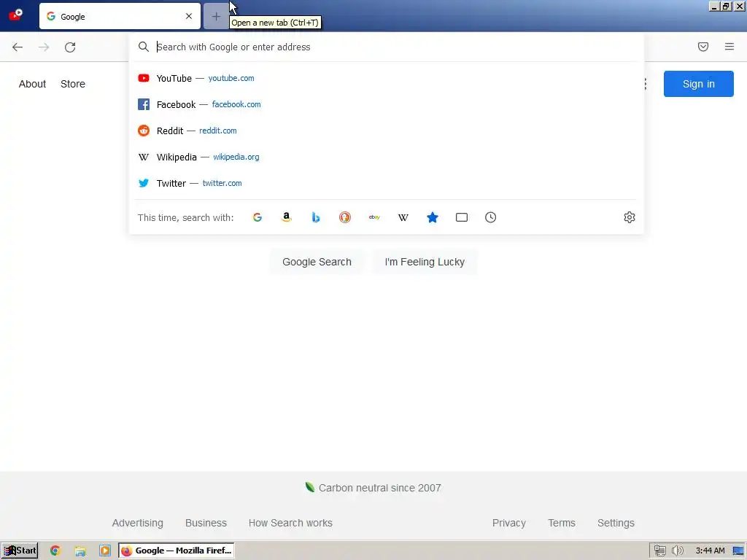Open the Settings footer menu
The width and height of the screenshot is (747, 560).
[616, 523]
